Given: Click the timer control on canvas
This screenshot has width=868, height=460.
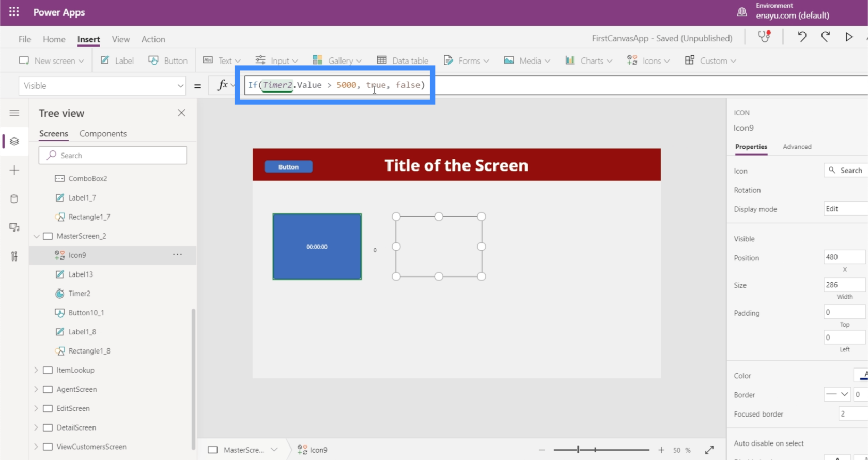Looking at the screenshot, I should coord(317,247).
